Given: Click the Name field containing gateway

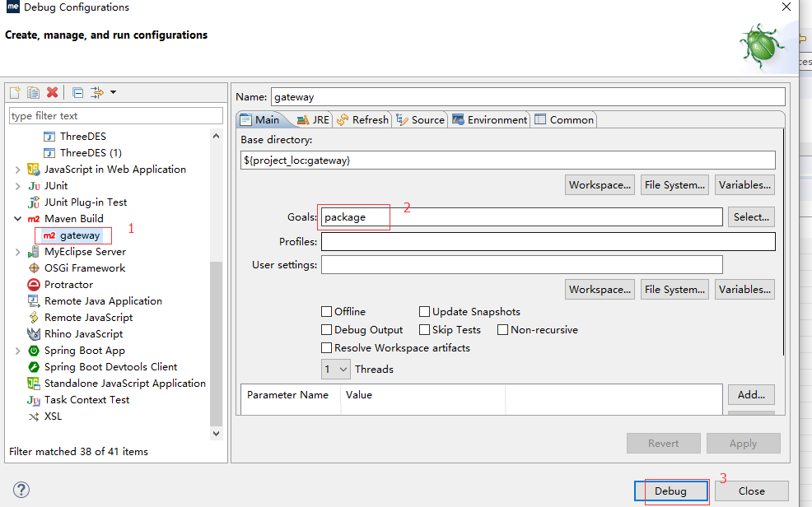Looking at the screenshot, I should pos(528,97).
